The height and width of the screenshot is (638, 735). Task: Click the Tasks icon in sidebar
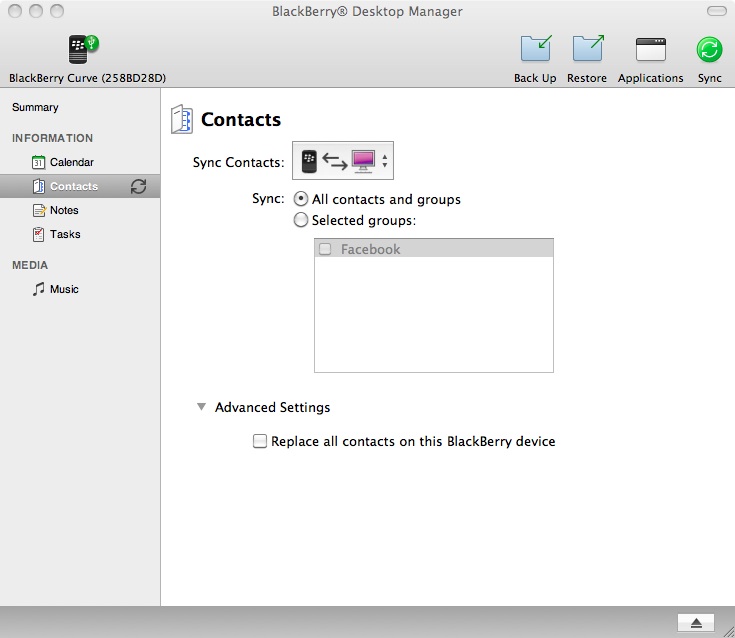click(38, 234)
